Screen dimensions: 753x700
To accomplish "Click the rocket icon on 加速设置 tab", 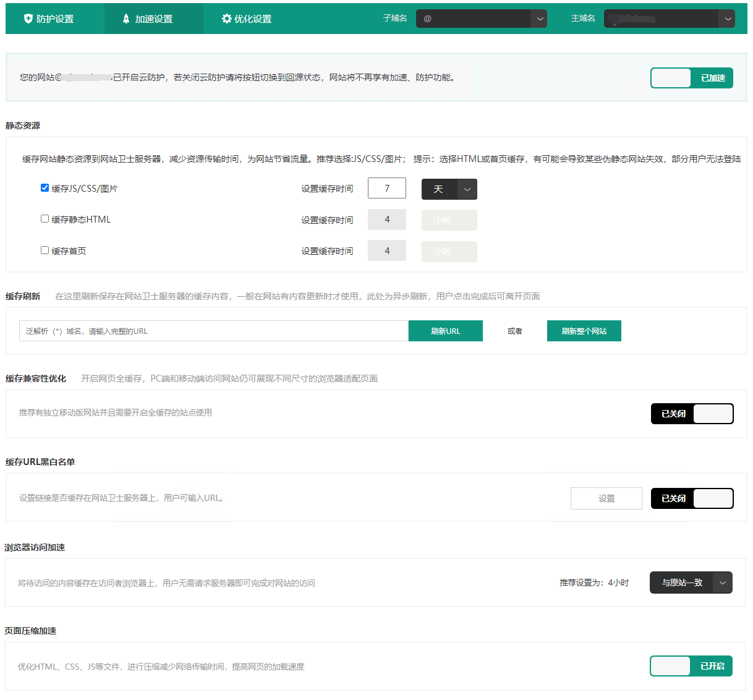I will [126, 19].
